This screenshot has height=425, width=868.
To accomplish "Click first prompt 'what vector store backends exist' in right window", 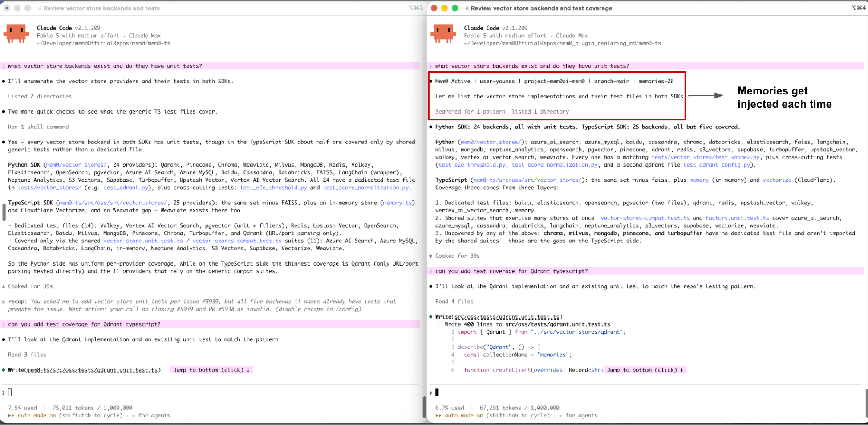I will [645, 66].
